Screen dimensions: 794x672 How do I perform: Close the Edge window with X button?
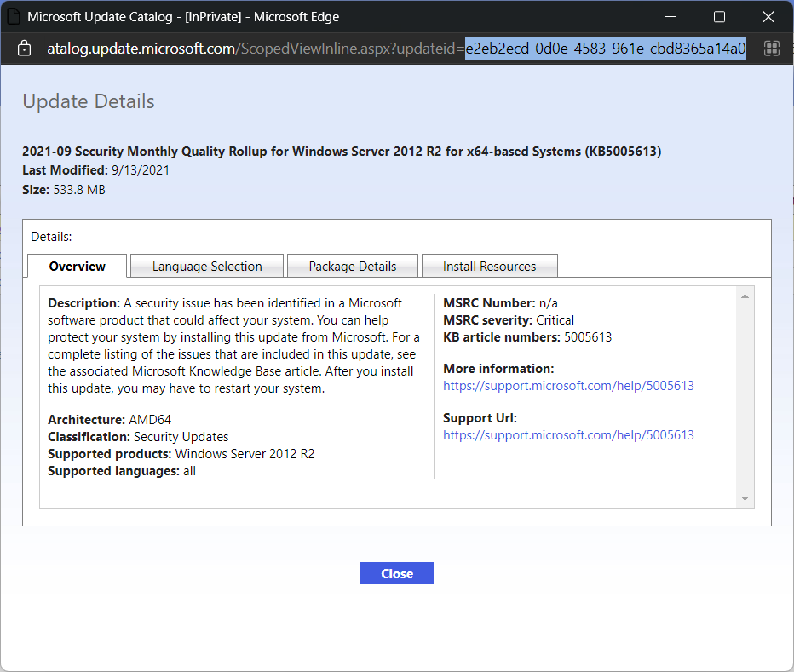[768, 17]
